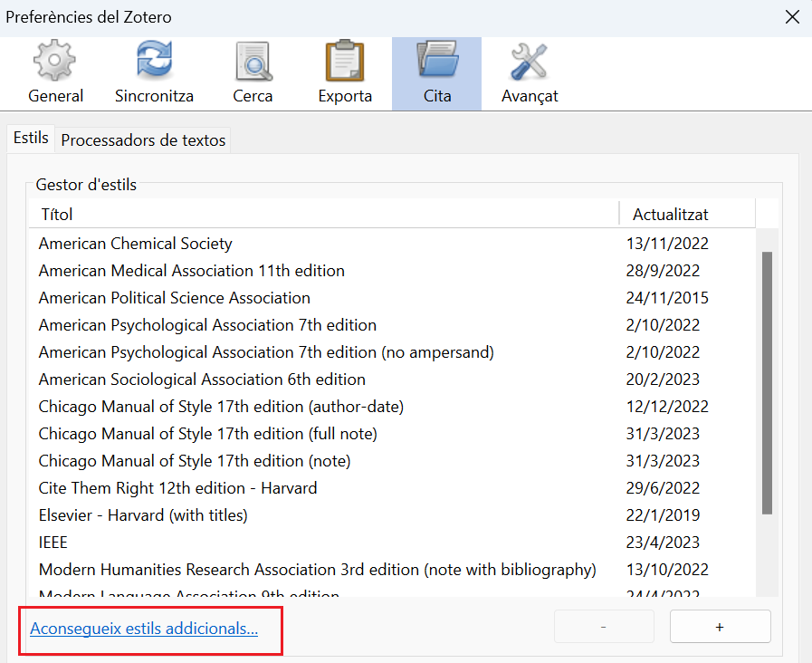This screenshot has width=812, height=663.
Task: Open the Sincronitza sync preferences pane
Action: [x=154, y=73]
